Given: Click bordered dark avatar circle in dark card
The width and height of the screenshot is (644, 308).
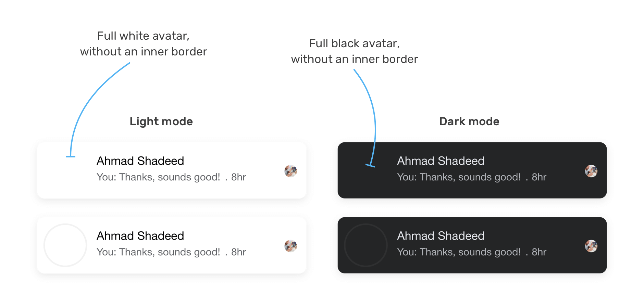Looking at the screenshot, I should coord(366,245).
